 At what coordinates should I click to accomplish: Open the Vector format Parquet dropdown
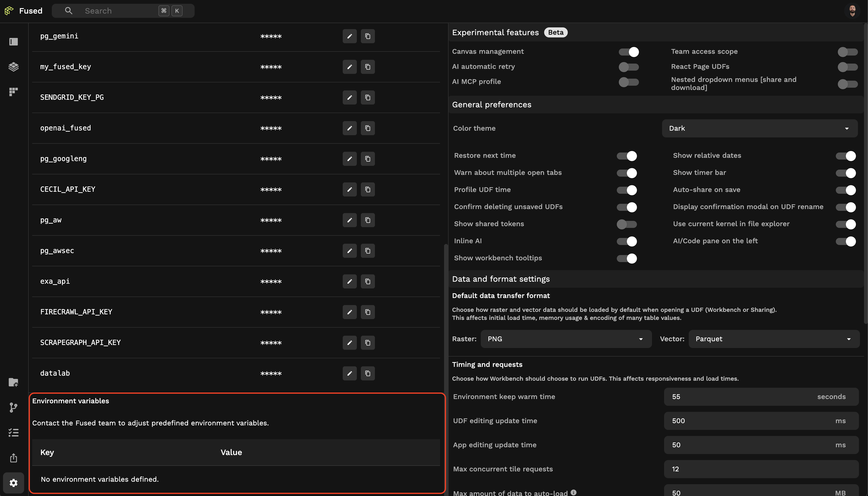774,339
